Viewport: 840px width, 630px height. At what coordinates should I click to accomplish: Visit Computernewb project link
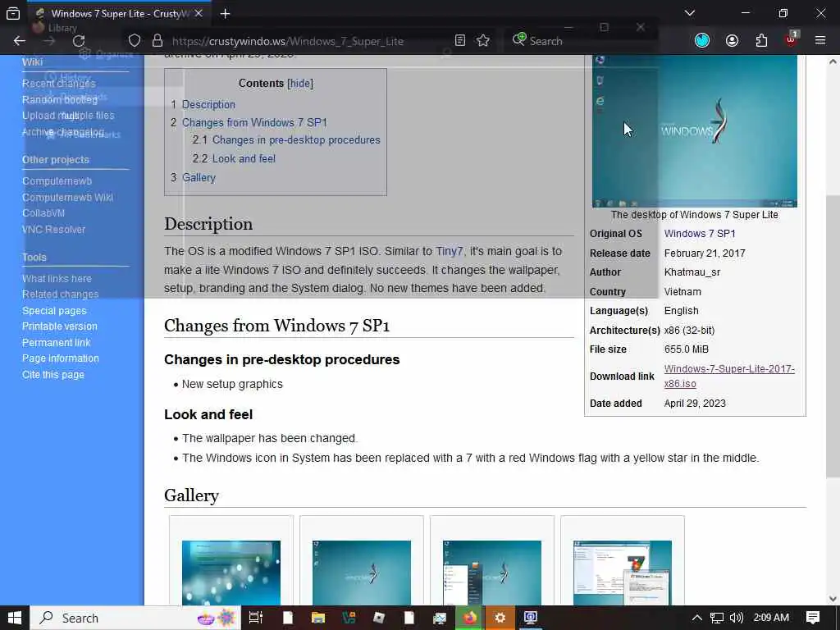[57, 181]
